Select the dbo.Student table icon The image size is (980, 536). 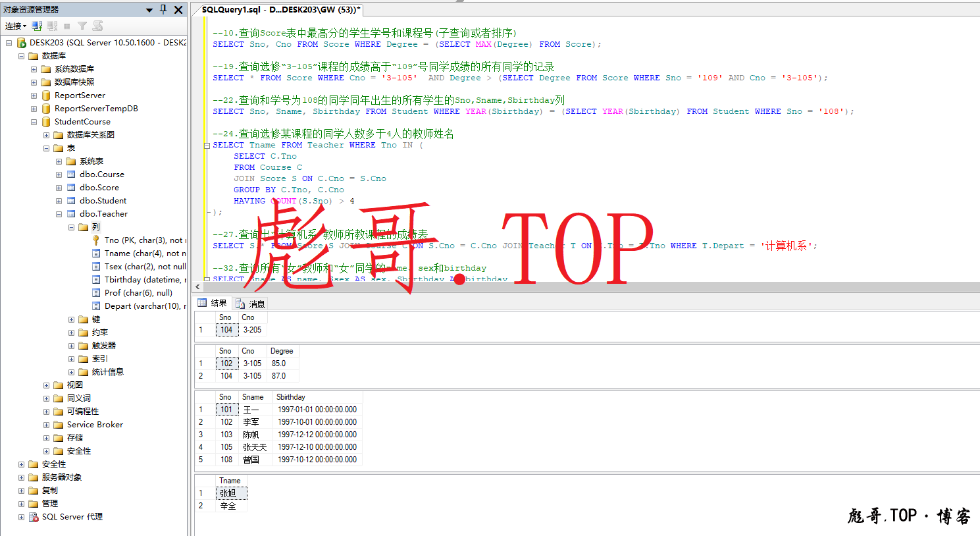click(71, 201)
